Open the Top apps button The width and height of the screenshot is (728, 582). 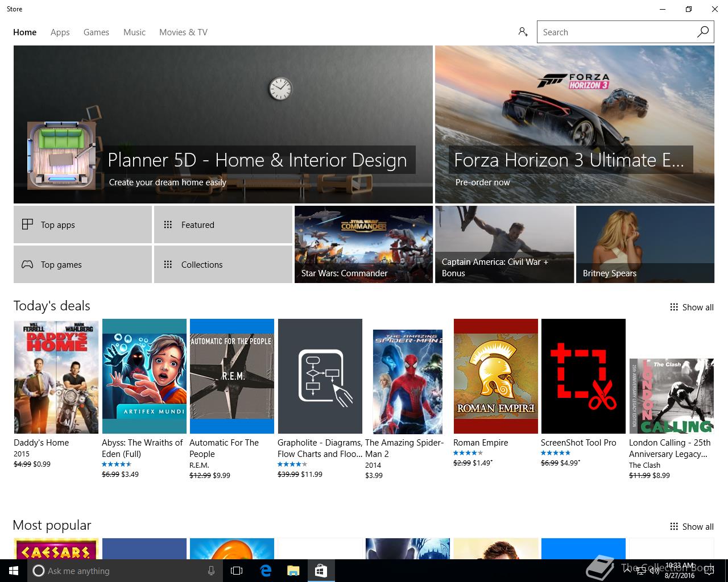82,225
